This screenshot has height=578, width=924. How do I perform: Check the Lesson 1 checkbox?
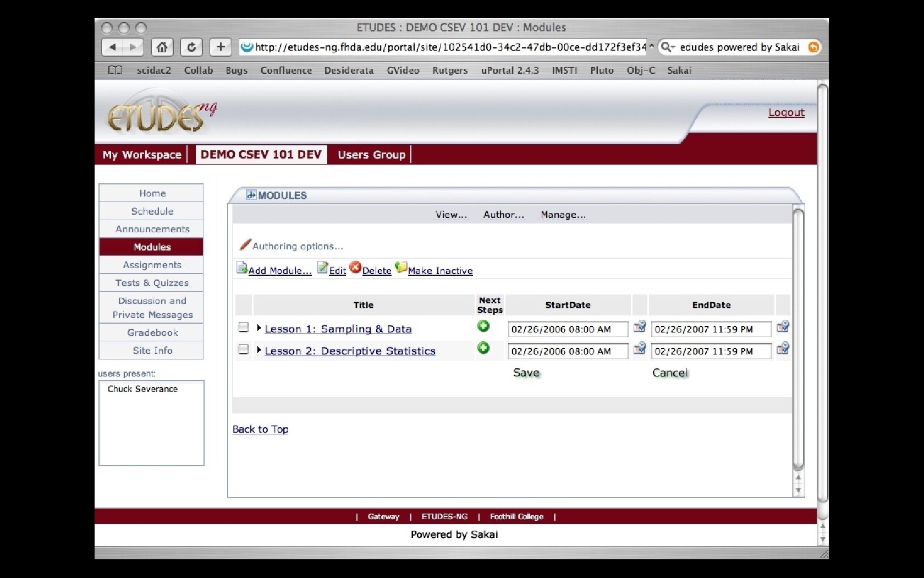pyautogui.click(x=244, y=327)
